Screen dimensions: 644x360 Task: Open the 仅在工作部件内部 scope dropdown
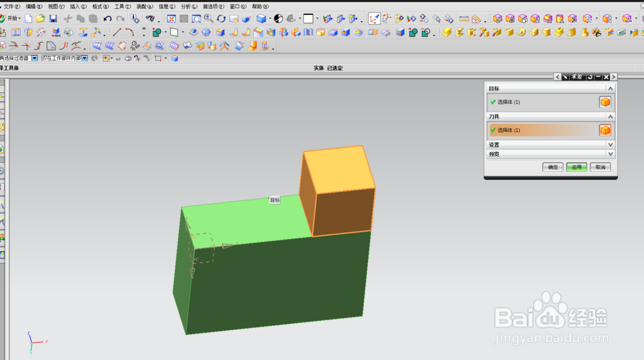(x=84, y=59)
